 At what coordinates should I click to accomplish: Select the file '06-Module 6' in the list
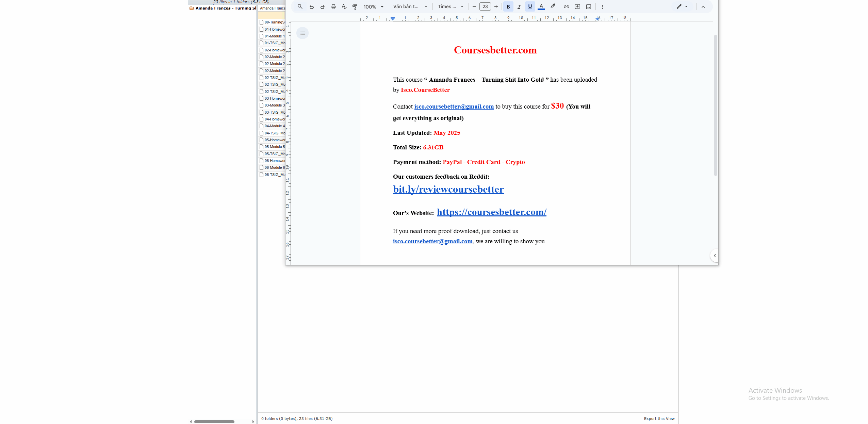coord(272,167)
